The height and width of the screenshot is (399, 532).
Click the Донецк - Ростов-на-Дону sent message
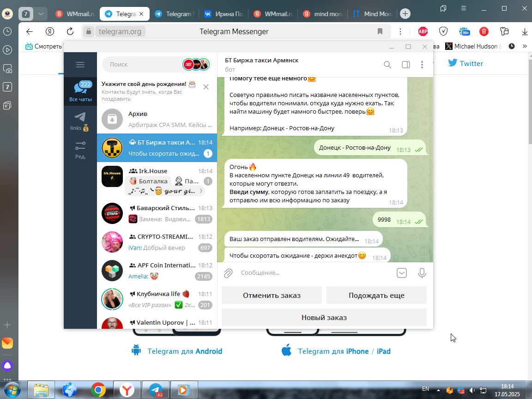[x=370, y=148]
